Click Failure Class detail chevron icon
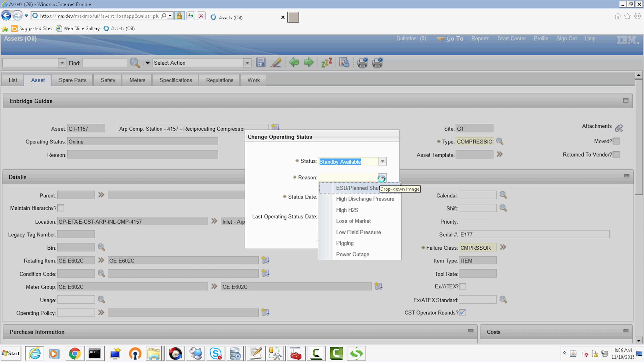The width and height of the screenshot is (644, 362). tap(503, 247)
